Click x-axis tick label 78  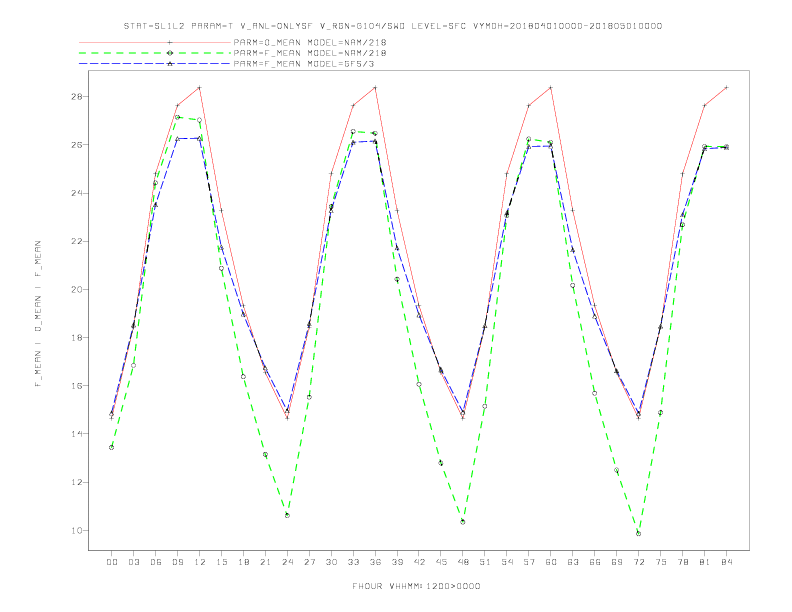click(682, 562)
